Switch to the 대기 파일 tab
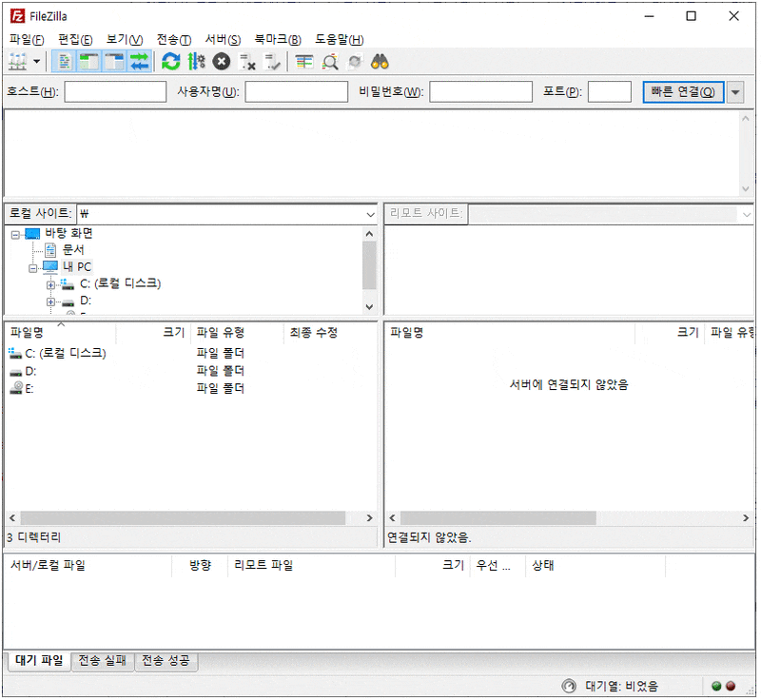The width and height of the screenshot is (761, 700). point(39,660)
